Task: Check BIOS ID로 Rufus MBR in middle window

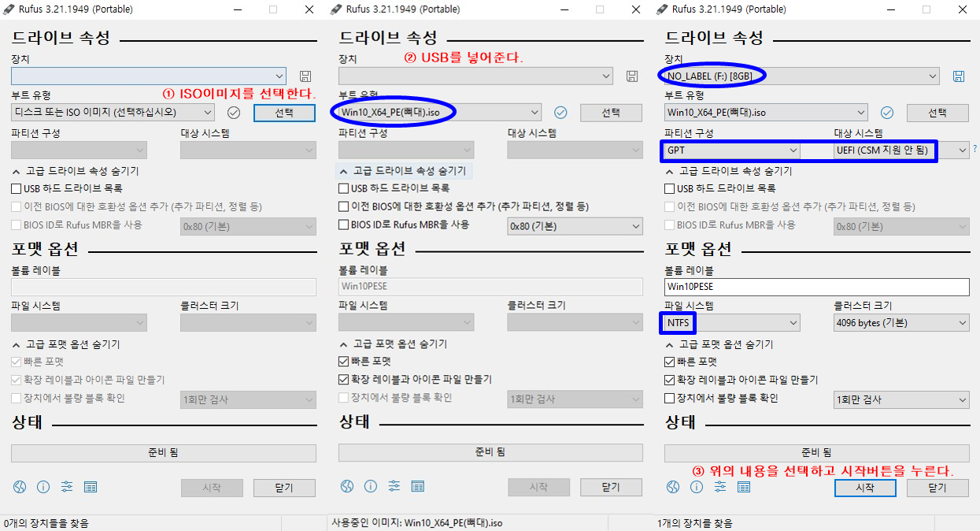Action: (343, 225)
